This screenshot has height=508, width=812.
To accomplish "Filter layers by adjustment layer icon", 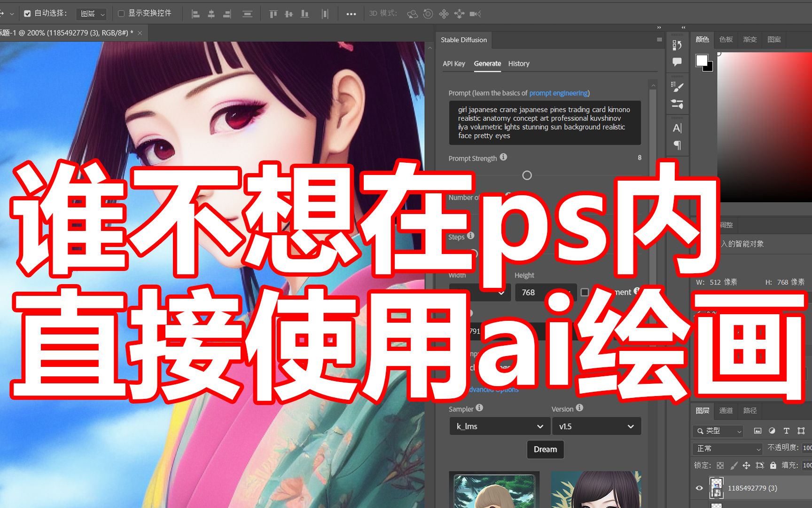I will point(772,431).
